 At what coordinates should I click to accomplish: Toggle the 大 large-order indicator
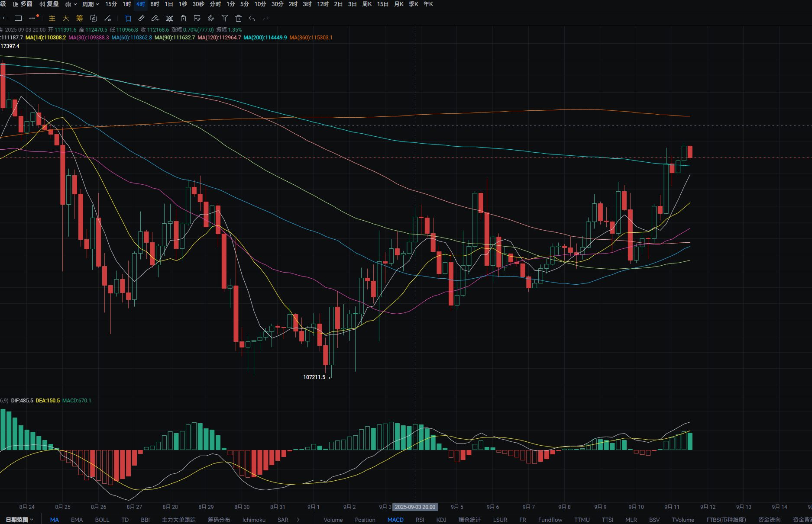66,18
